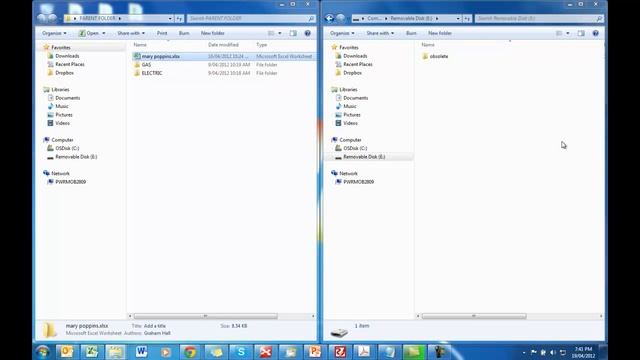Refresh the PARENT FOLDER address bar
Viewport: 640px width, 360px height.
[179, 18]
